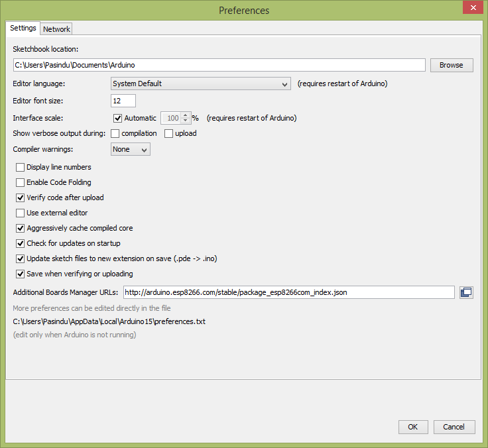Toggle Update sketch files to new extension
The height and width of the screenshot is (448, 488).
pos(21,259)
